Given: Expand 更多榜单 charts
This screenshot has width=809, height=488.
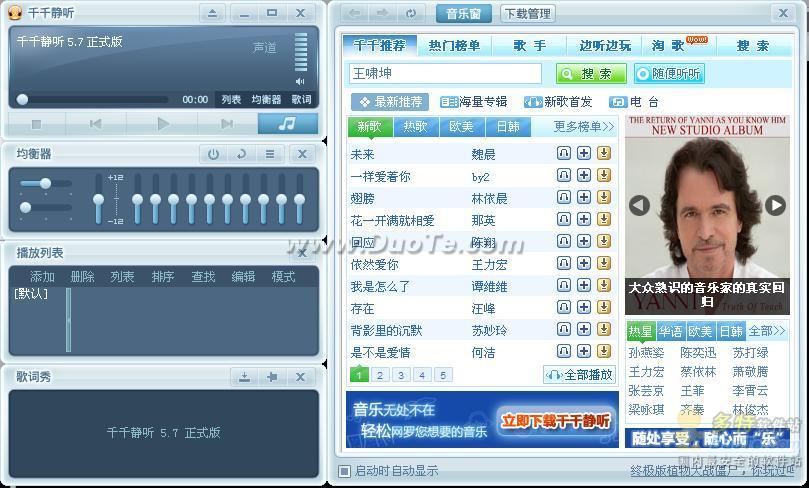Looking at the screenshot, I should [x=584, y=126].
